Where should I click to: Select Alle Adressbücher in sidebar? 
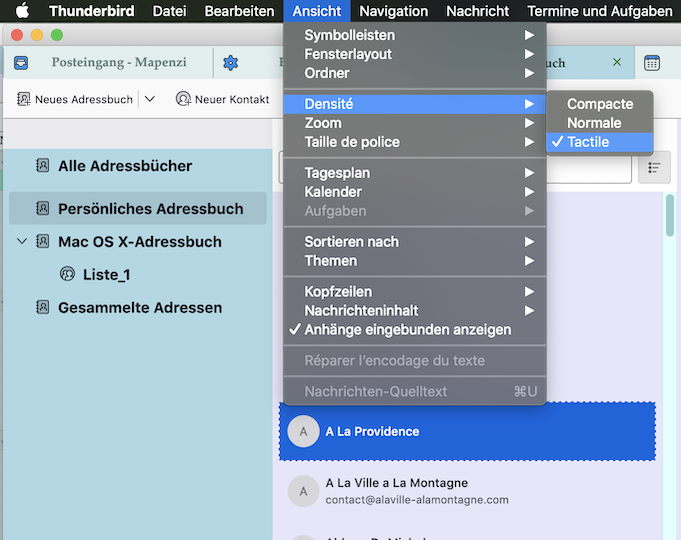click(137, 166)
